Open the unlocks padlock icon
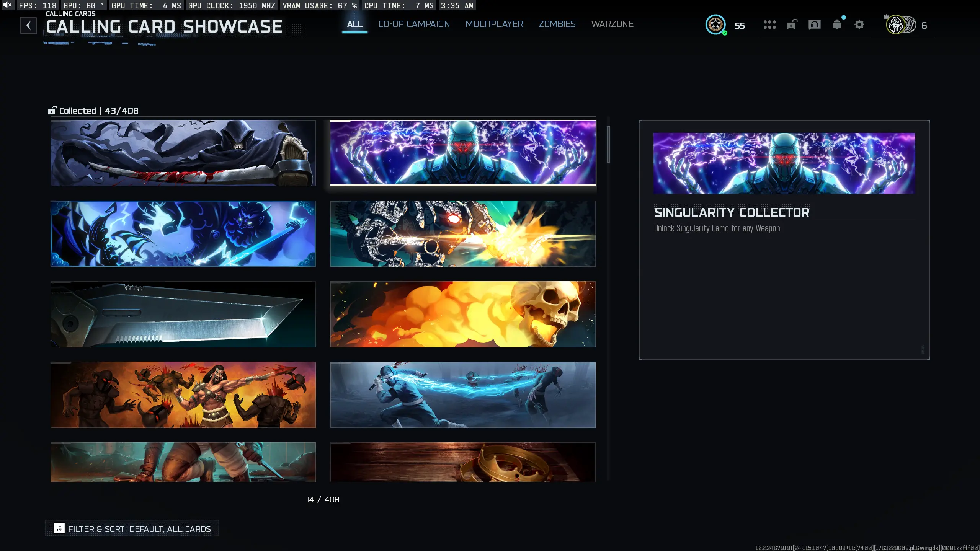Image resolution: width=980 pixels, height=551 pixels. pos(792,25)
